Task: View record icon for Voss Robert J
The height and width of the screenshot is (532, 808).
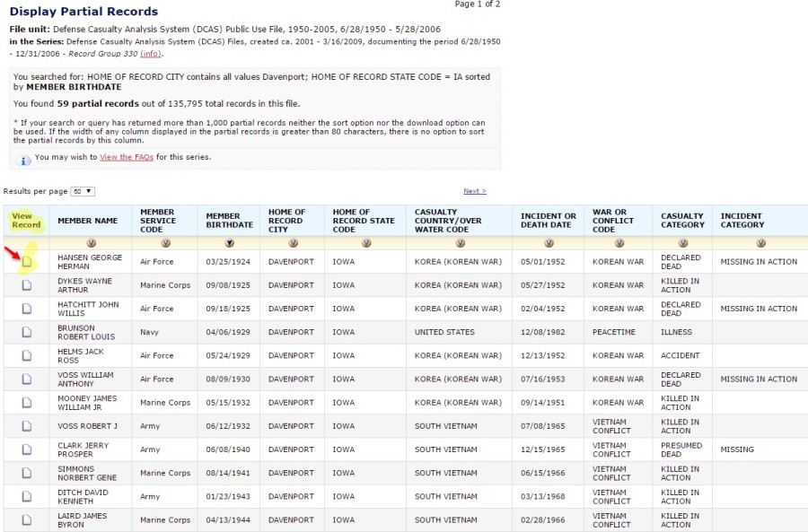Action: coord(27,426)
